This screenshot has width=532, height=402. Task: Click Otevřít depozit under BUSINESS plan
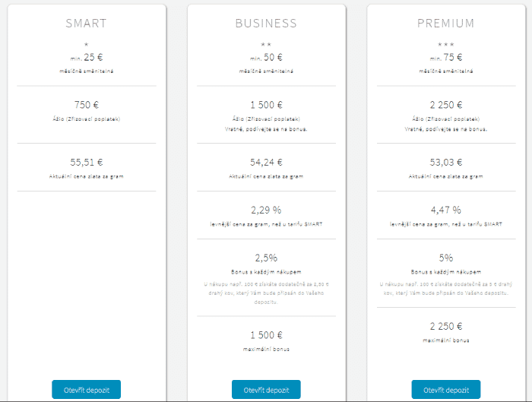tap(266, 389)
